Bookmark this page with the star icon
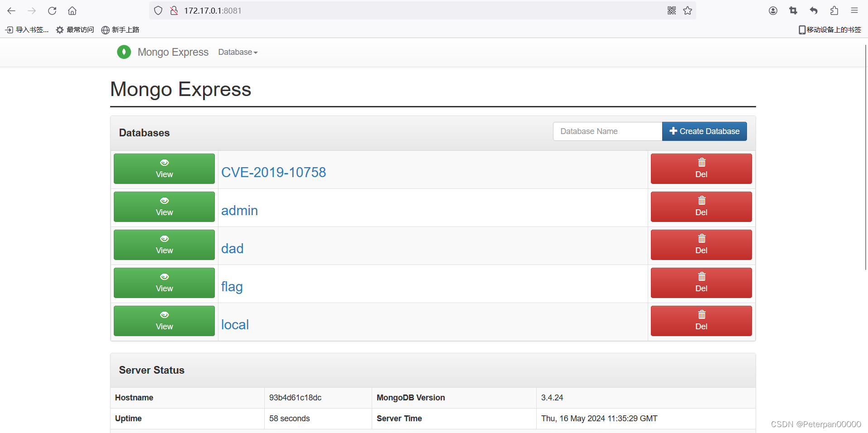The image size is (868, 433). 688,10
